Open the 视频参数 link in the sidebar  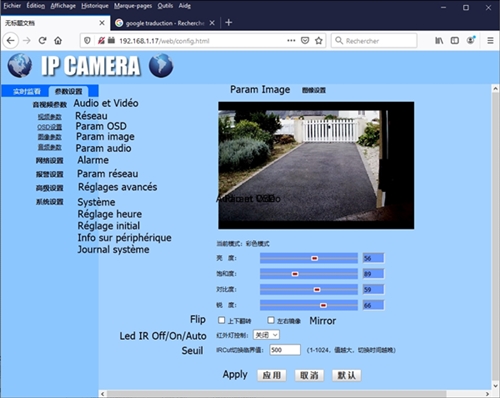(50, 117)
